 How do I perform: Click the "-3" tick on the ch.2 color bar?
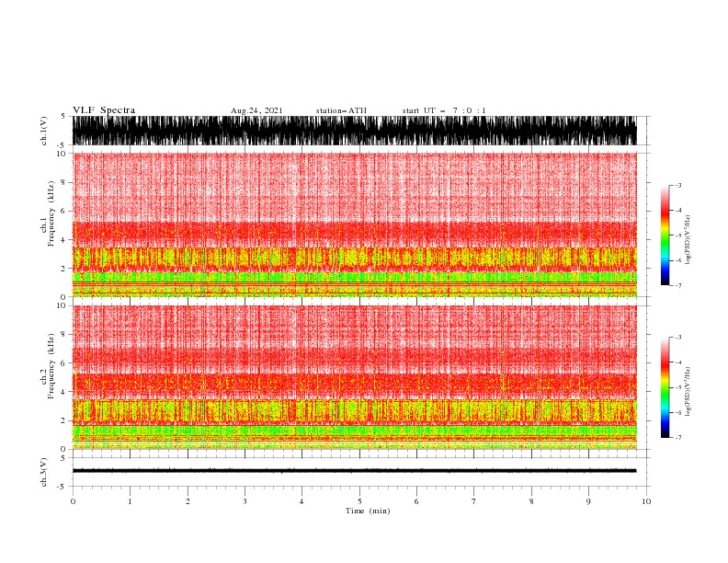(677, 338)
